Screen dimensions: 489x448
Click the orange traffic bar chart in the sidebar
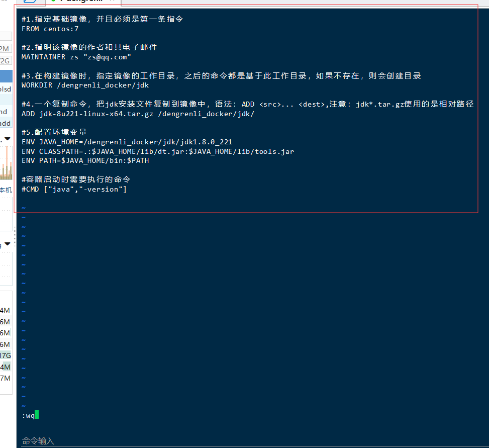coord(6,163)
